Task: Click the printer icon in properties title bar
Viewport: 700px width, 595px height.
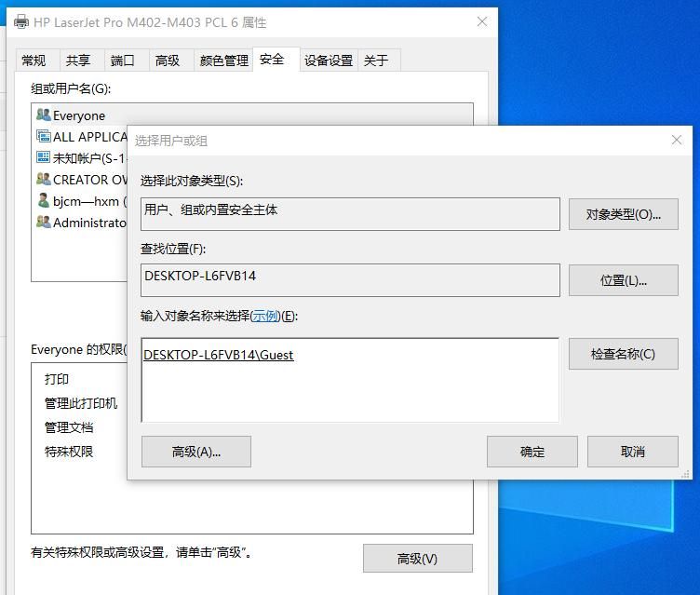Action: (x=21, y=21)
